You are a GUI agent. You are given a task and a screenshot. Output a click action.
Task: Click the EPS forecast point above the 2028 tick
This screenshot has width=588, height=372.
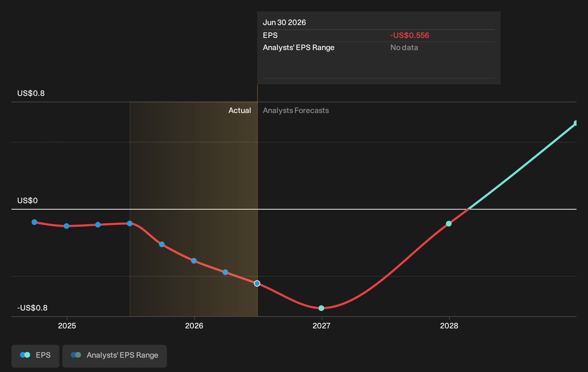tap(449, 224)
